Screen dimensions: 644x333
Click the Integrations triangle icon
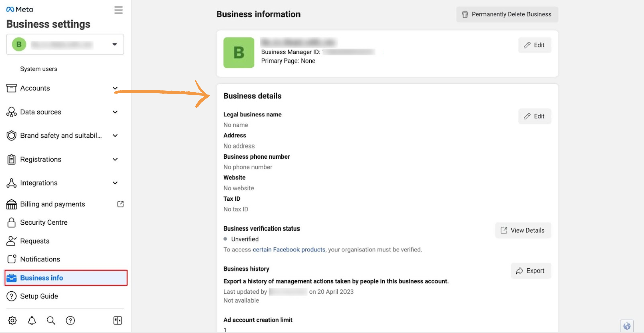click(11, 183)
